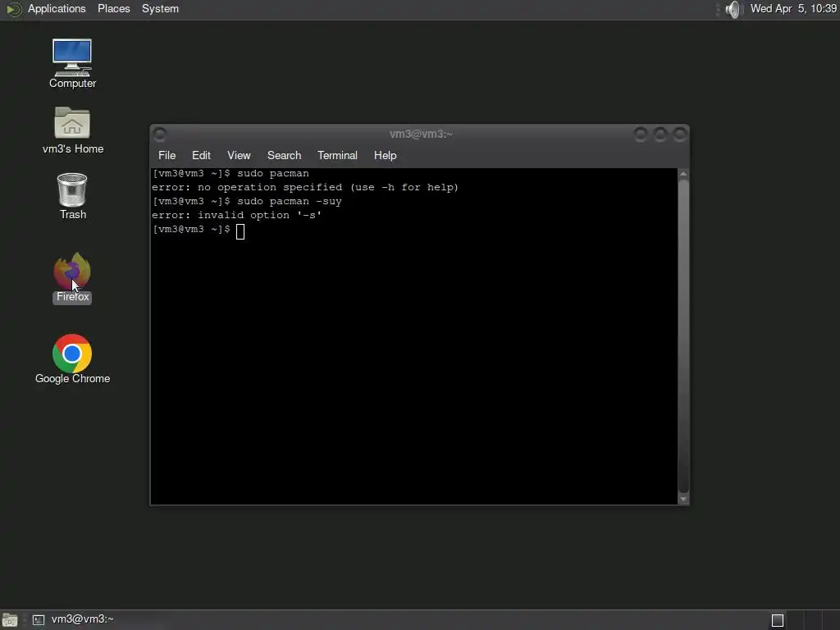This screenshot has width=840, height=630.
Task: Click the terminal window menu button in titlebar
Action: [160, 134]
